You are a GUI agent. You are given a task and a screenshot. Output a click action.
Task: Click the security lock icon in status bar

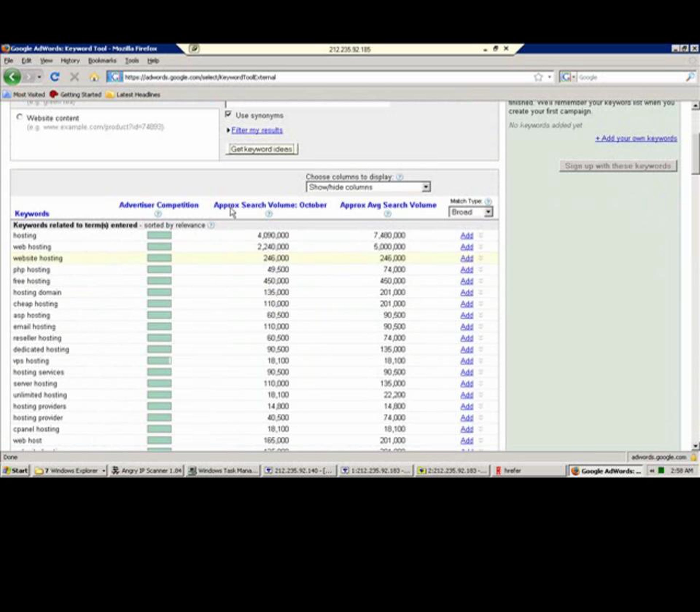[694, 457]
